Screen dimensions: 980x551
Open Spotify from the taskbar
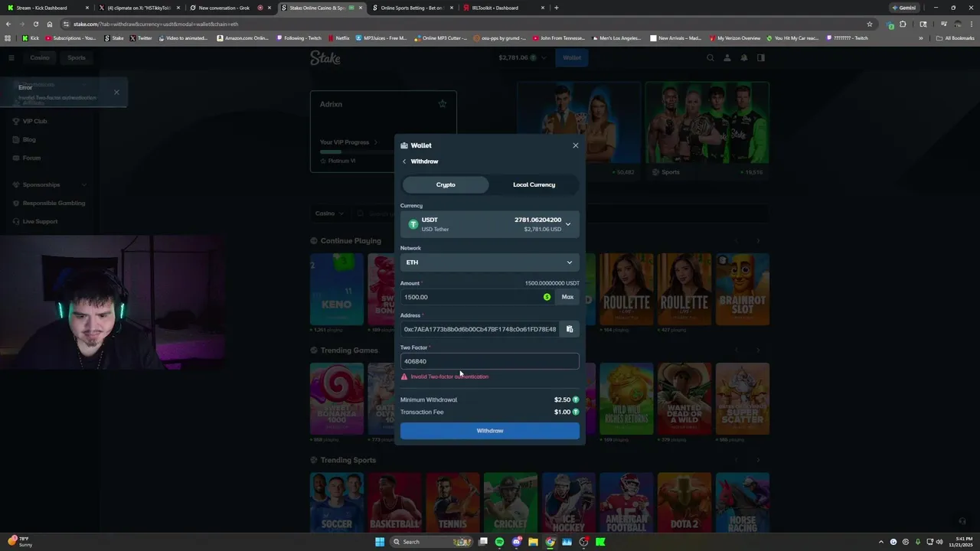pos(499,542)
